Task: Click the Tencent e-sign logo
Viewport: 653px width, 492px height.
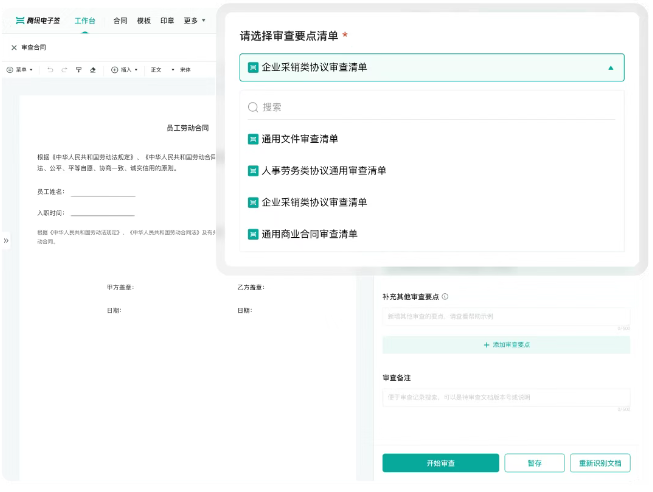Action: 37,20
